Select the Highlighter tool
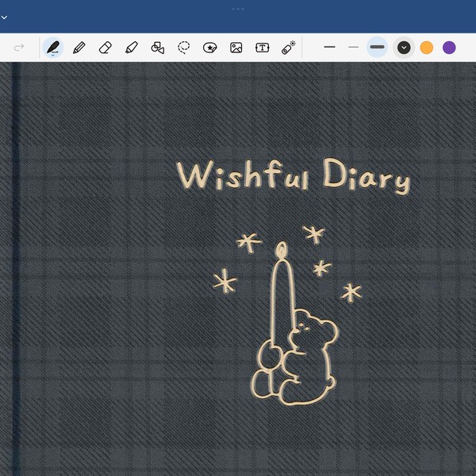 point(132,48)
